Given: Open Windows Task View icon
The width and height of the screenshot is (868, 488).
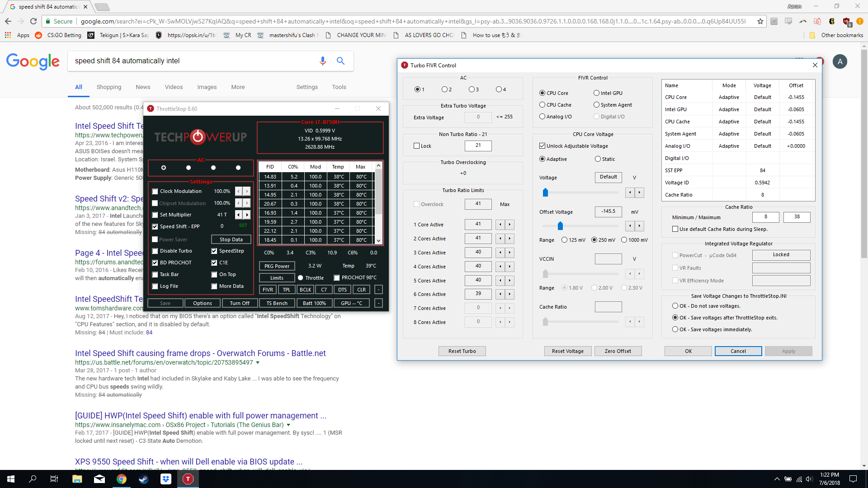Looking at the screenshot, I should (54, 479).
